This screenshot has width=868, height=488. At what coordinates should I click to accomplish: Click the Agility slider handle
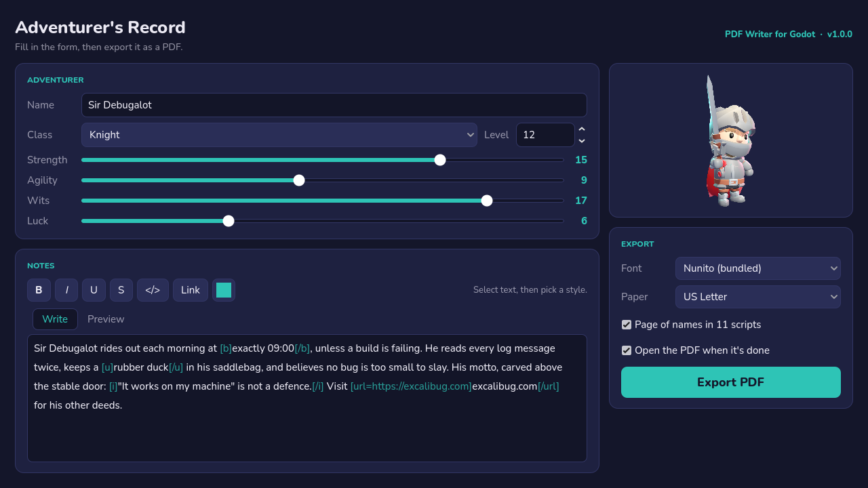click(299, 180)
